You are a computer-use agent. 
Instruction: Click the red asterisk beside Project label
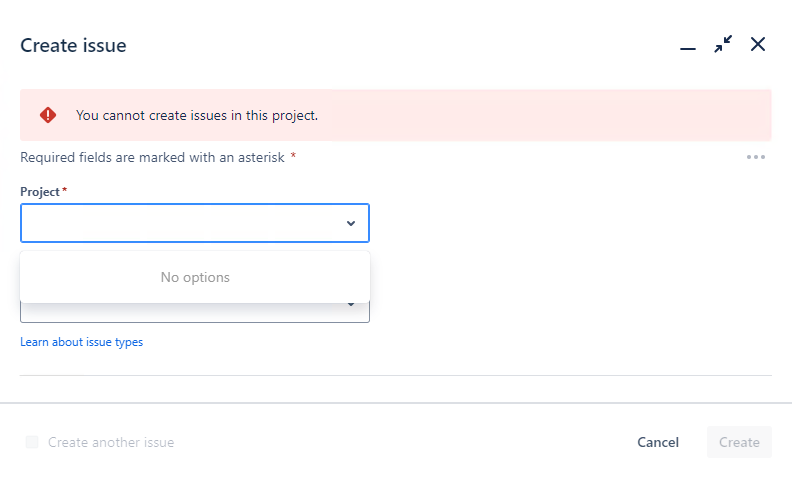(65, 189)
